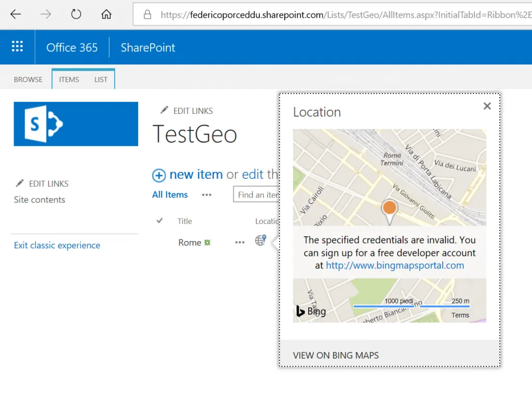Click the browser address bar URL
The height and width of the screenshot is (400, 532).
[346, 15]
